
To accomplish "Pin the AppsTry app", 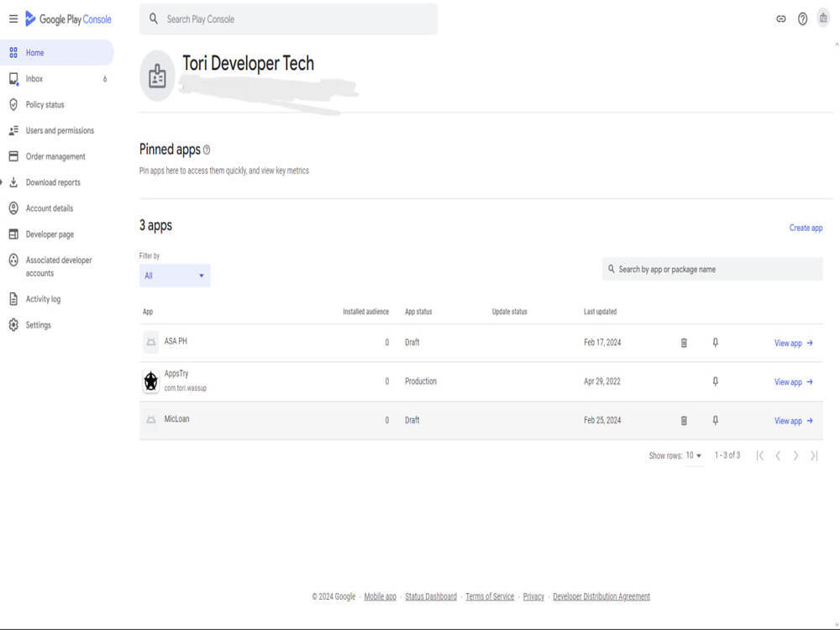I will pos(714,381).
